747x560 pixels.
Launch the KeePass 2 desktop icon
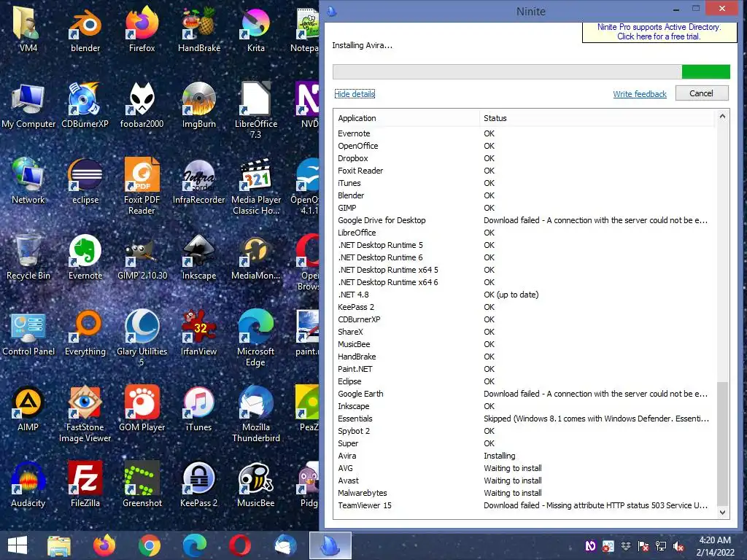[199, 484]
